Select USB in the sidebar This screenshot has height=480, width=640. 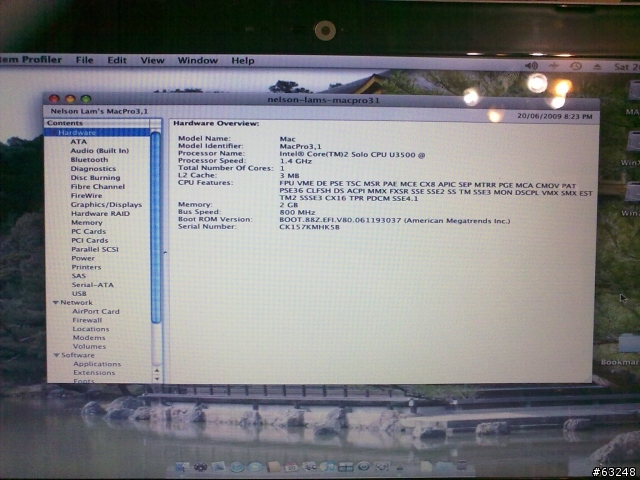click(x=79, y=293)
